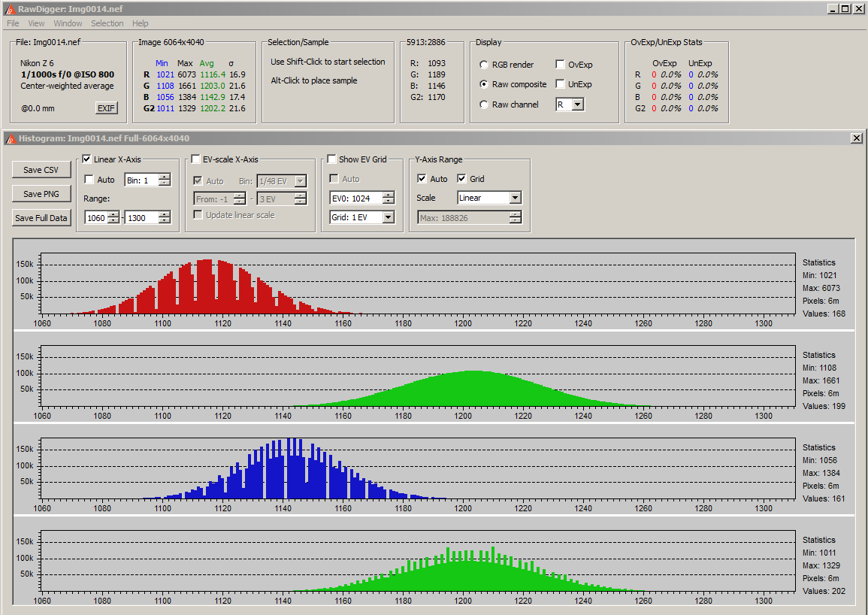Open the File menu
Screen dimensions: 868x615
(x=13, y=23)
